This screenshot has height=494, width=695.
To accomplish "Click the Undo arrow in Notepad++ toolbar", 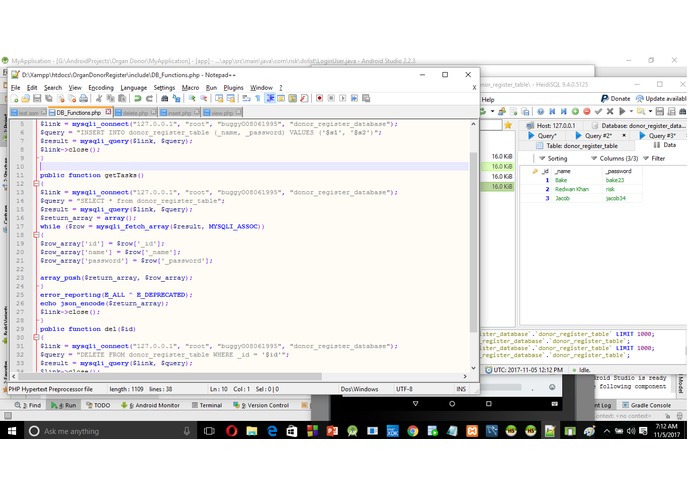I will pos(138,98).
